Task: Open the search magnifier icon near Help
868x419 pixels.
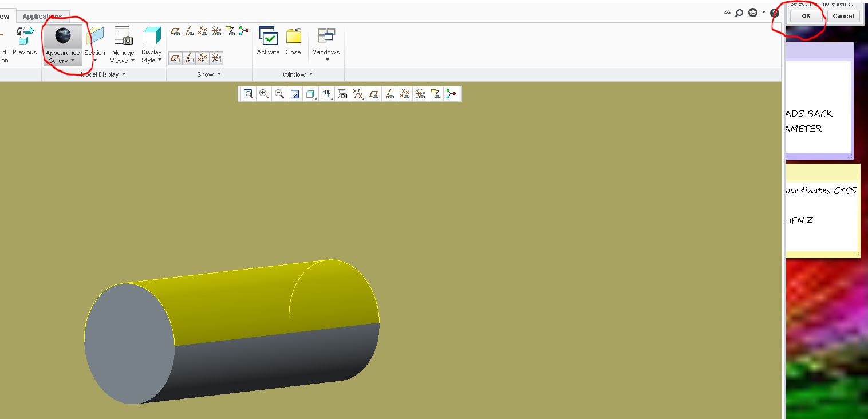Action: [x=739, y=13]
